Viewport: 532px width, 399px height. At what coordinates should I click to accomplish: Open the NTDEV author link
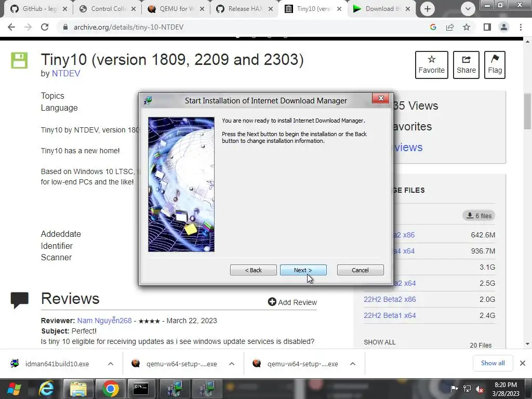(66, 74)
